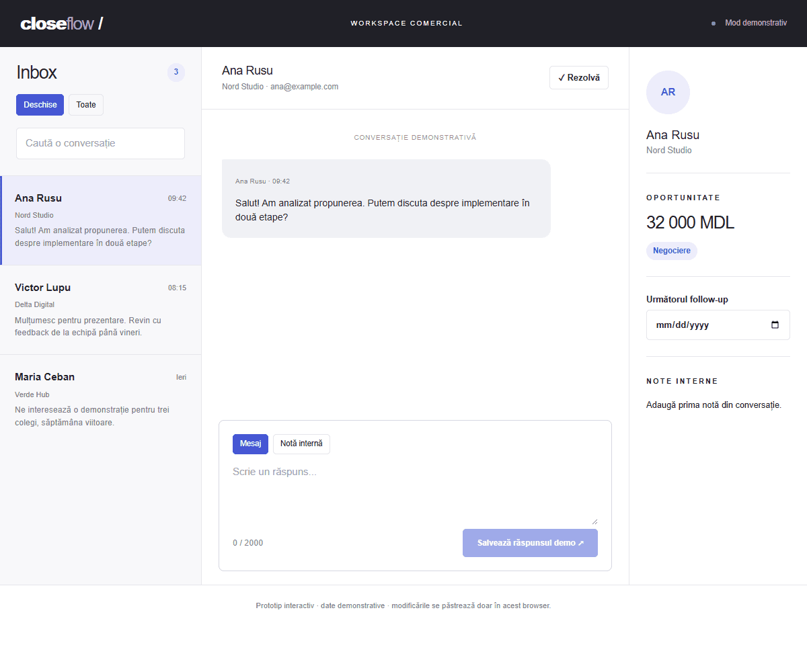The height and width of the screenshot is (672, 807).
Task: Grab the textarea resize handle
Action: (x=594, y=521)
